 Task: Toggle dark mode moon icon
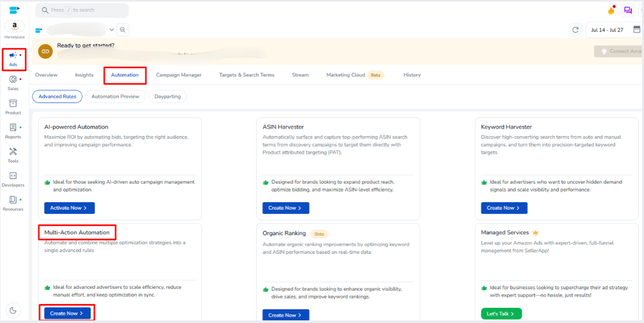pyautogui.click(x=13, y=310)
